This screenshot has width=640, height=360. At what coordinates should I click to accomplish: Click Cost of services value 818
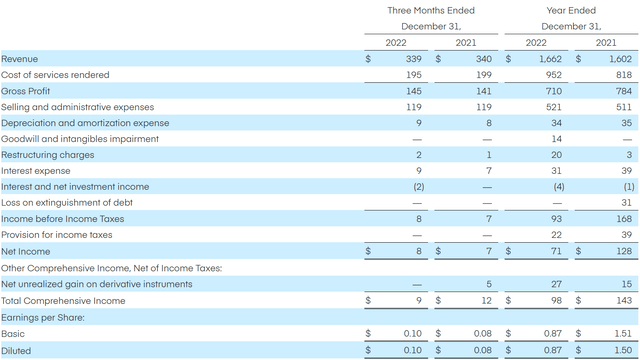[x=624, y=75]
